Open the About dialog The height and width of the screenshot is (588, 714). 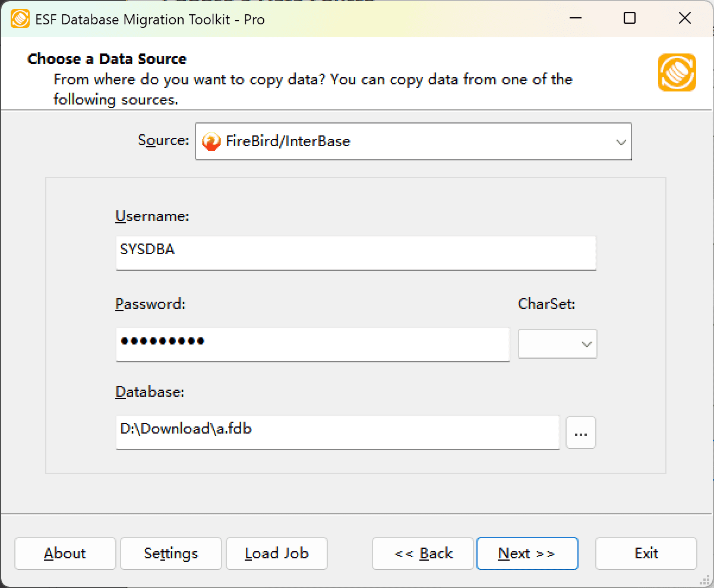click(65, 553)
